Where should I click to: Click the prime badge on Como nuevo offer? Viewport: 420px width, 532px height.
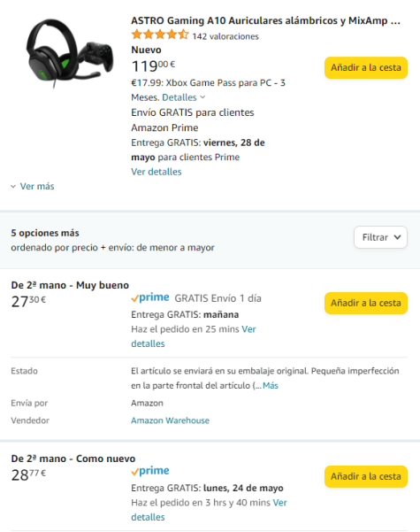coord(150,471)
